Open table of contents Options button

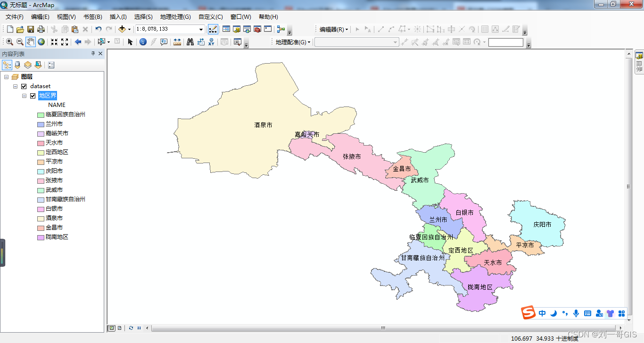click(51, 65)
